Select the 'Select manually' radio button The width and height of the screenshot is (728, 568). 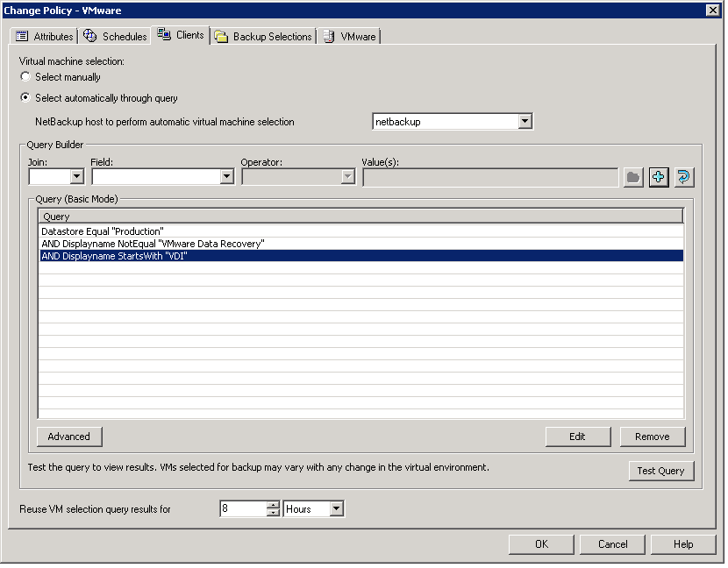point(25,77)
